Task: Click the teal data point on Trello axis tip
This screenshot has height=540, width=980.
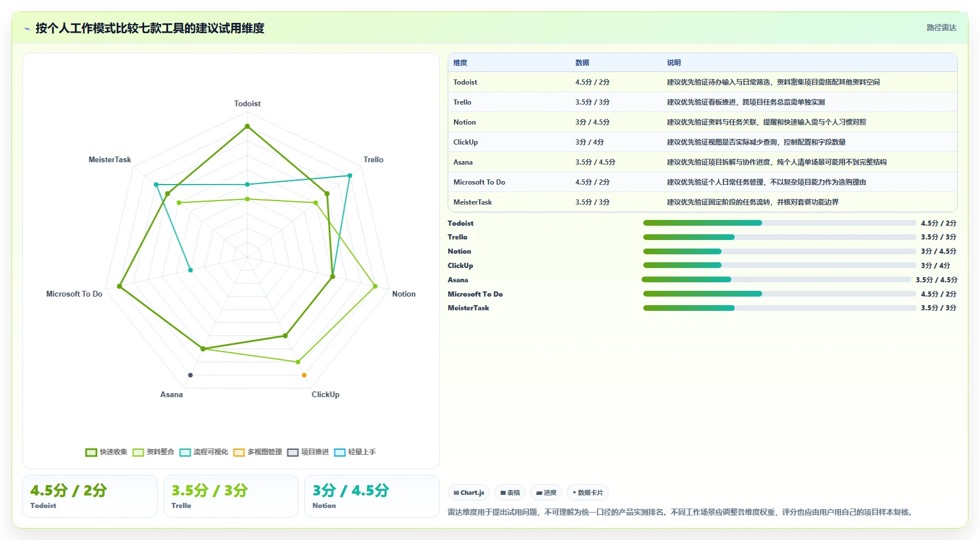Action: coord(349,175)
